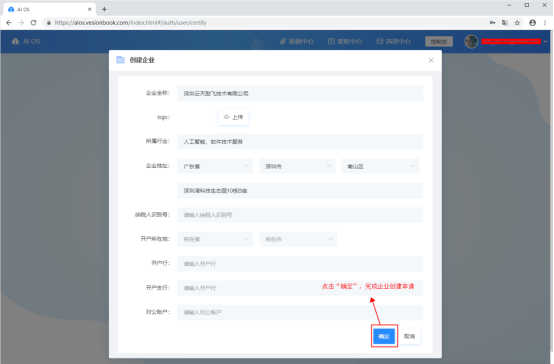The height and width of the screenshot is (364, 554).
Task: Click the 开户支行 input field
Action: click(x=300, y=288)
